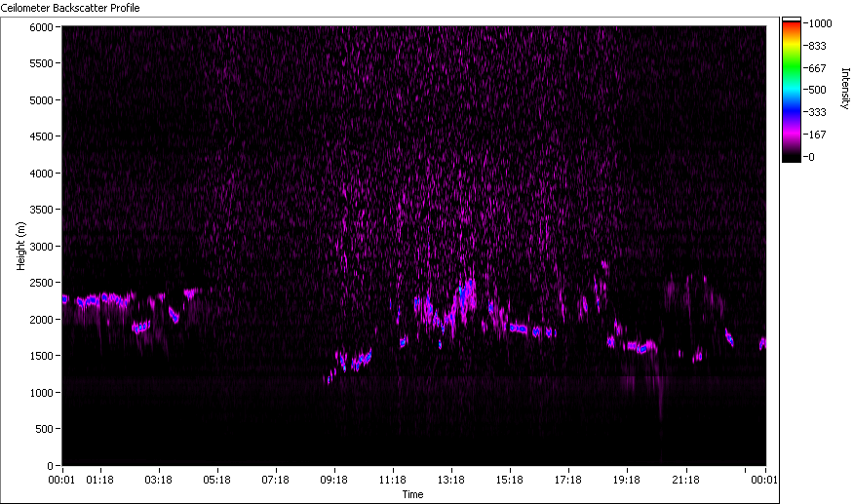The width and height of the screenshot is (854, 504).
Task: Click the Time axis label
Action: (x=412, y=494)
